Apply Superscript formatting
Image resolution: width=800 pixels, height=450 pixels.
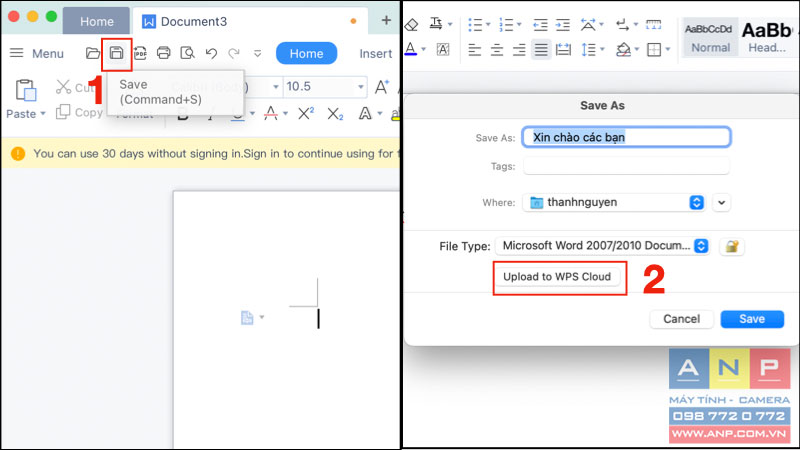(306, 113)
